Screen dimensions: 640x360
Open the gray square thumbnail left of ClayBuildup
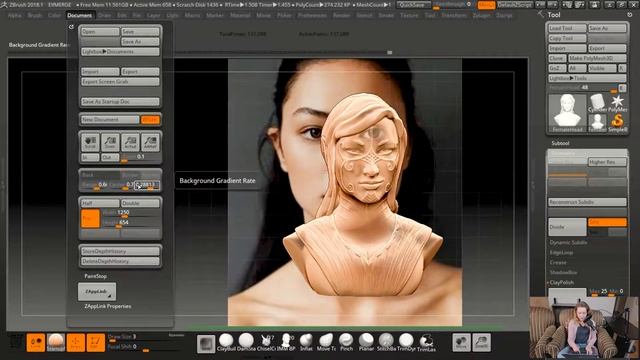click(206, 343)
